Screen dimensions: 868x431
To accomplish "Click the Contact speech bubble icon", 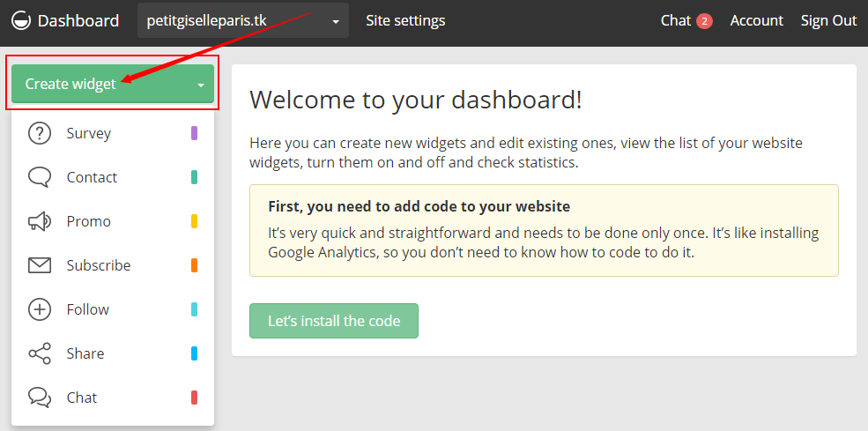I will click(40, 177).
